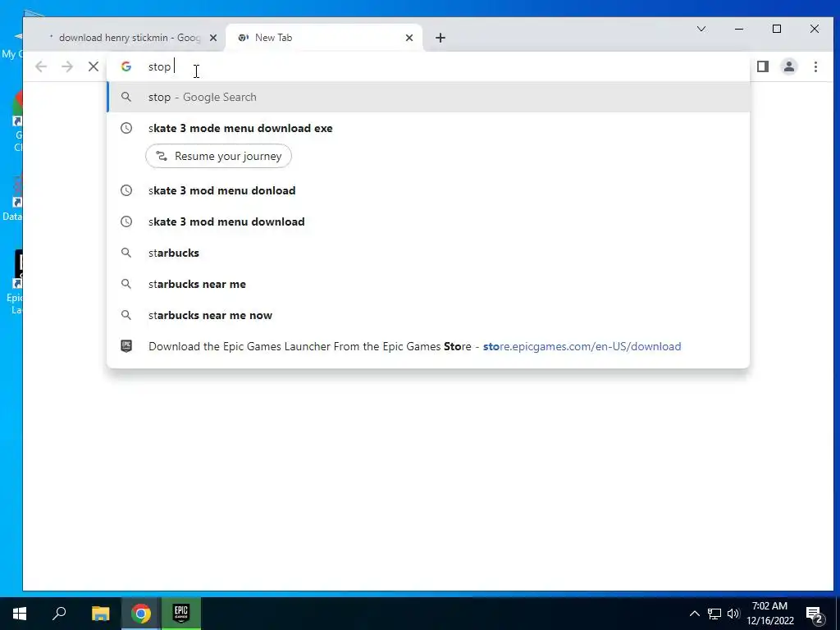Screen dimensions: 840x630
Task: Pick 'starbucks near me' suggestion
Action: click(x=428, y=284)
